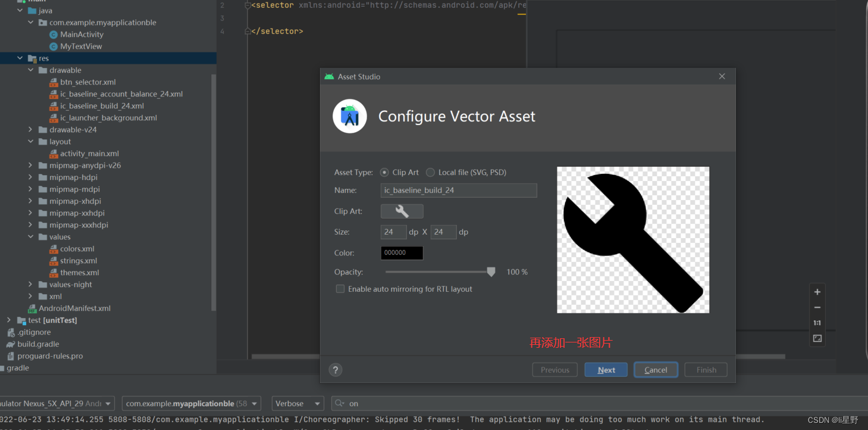Collapse the com.example.myapplicationble package
The width and height of the screenshot is (868, 430).
point(31,23)
